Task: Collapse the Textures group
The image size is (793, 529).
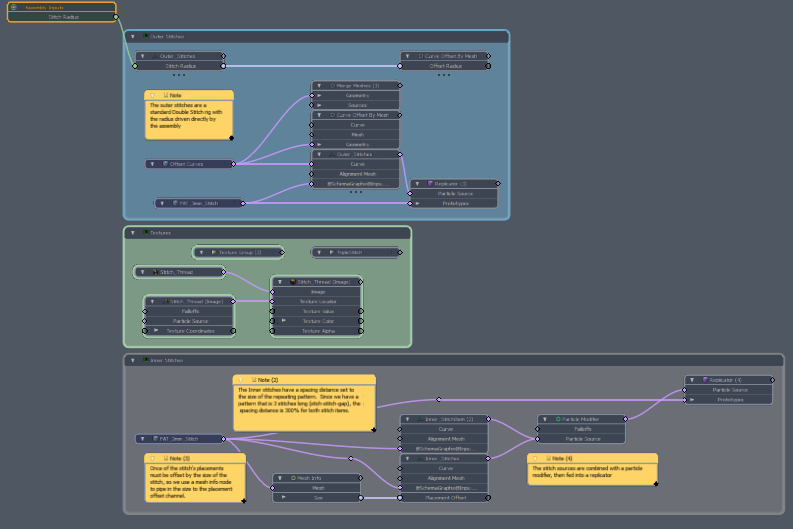Action: click(x=133, y=233)
